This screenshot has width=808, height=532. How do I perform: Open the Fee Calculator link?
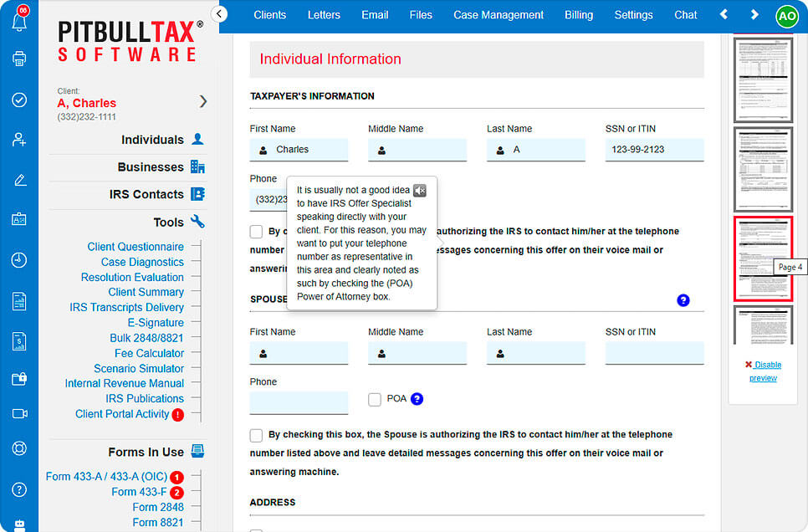coord(149,353)
